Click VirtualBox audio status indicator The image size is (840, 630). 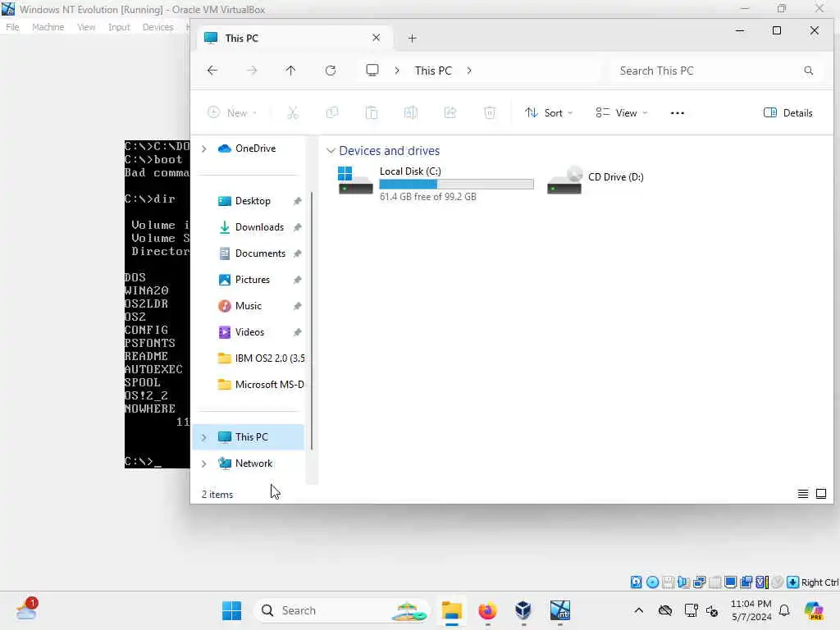(x=683, y=582)
